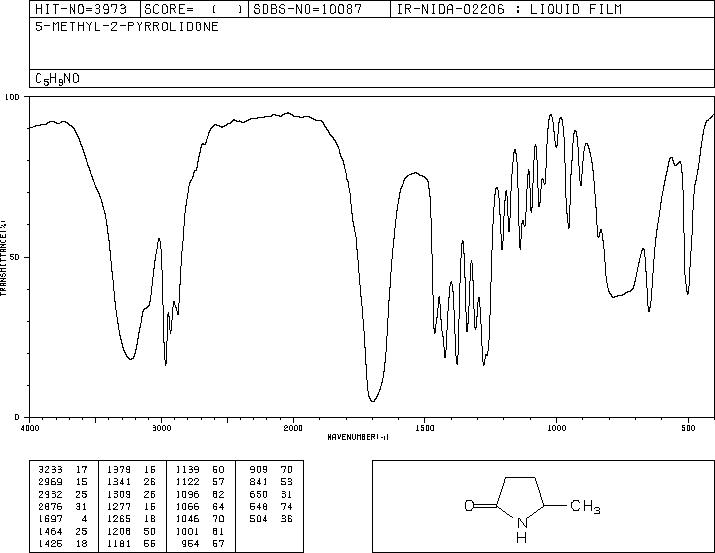Click the CH3 group in structure drawing
Image resolution: width=715 pixels, height=553 pixels.
tap(585, 506)
